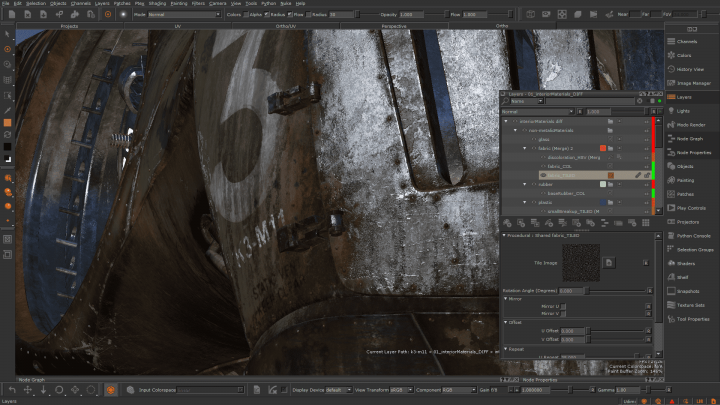Open the Snapshots palette
720x405 pixels.
(687, 291)
